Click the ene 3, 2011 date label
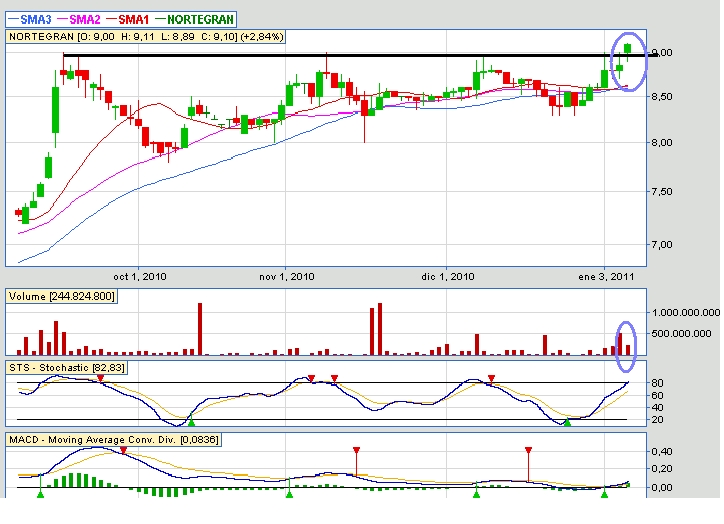The image size is (724, 524). click(x=606, y=277)
